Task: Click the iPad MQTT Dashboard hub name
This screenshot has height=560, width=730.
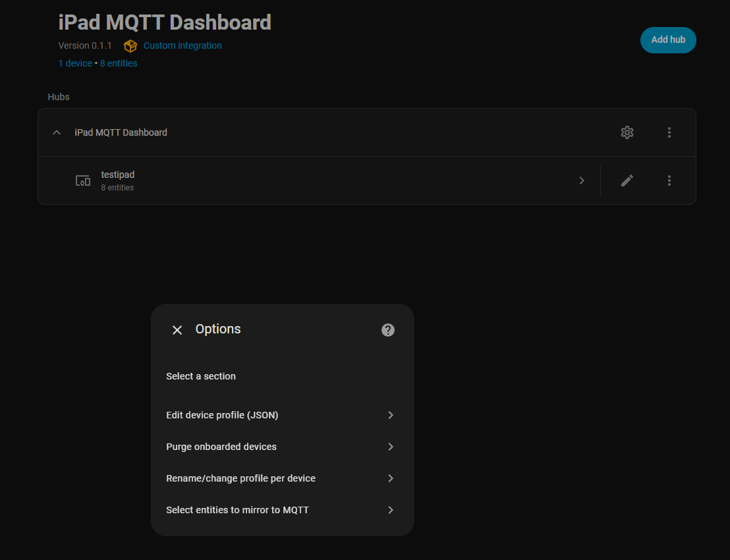Action: tap(121, 132)
